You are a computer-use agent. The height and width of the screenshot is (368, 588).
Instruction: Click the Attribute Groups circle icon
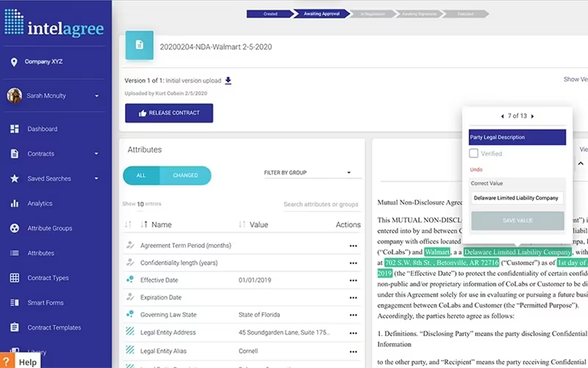(15, 228)
